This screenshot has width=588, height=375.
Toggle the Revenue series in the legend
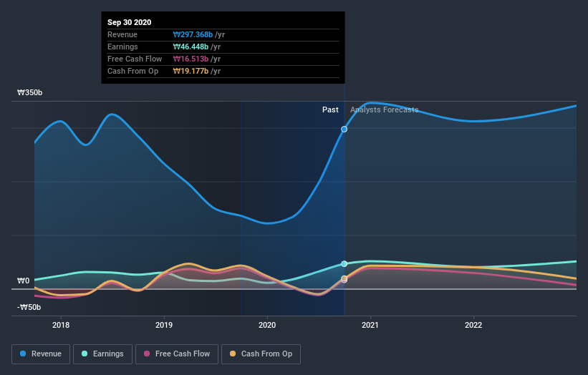pyautogui.click(x=41, y=354)
